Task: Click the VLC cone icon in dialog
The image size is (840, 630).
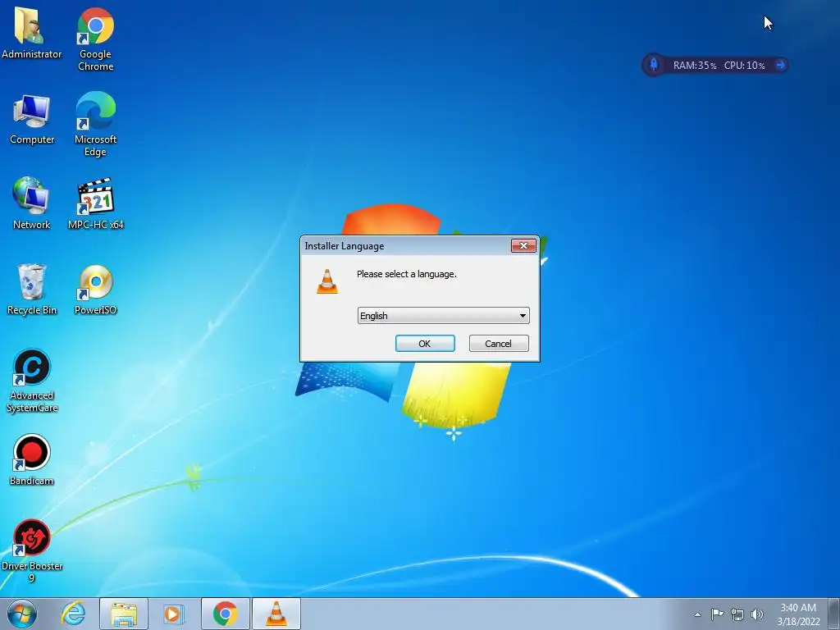Action: pyautogui.click(x=326, y=281)
